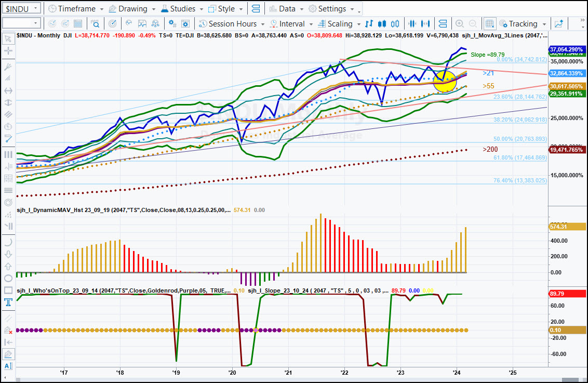This screenshot has height=383, width=588.
Task: Click Interval button
Action: [x=291, y=23]
